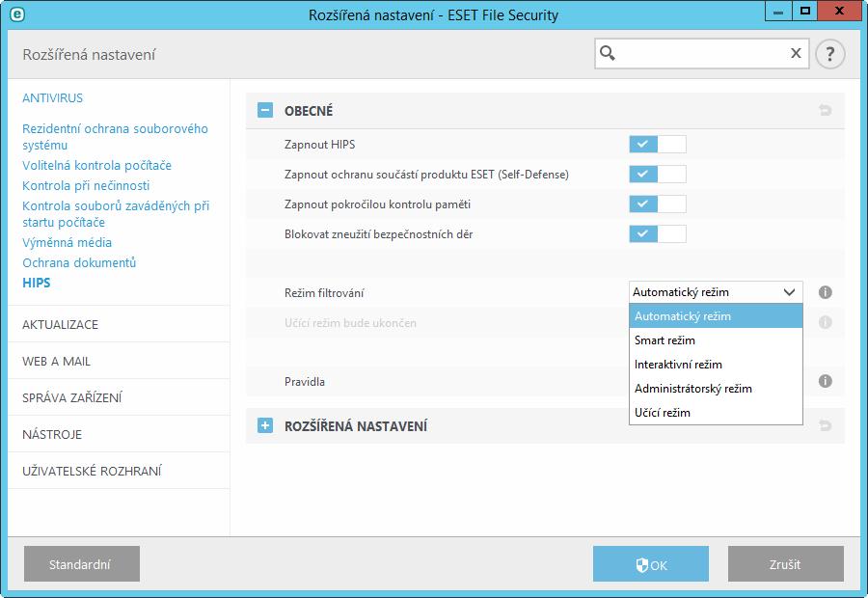
Task: Click the revert arrow icon in OBECNÉ header
Action: point(825,111)
